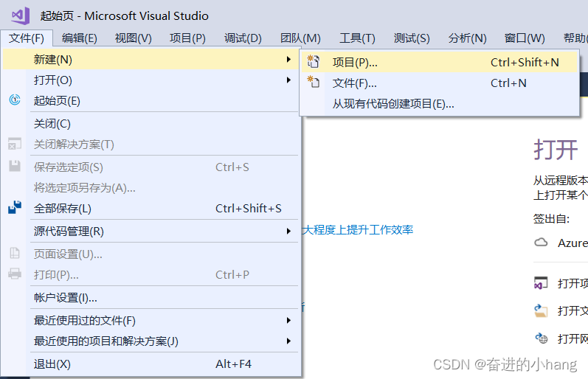588x379 pixels.
Task: Expand the 源代码管理(R) submenu arrow
Action: pos(288,231)
